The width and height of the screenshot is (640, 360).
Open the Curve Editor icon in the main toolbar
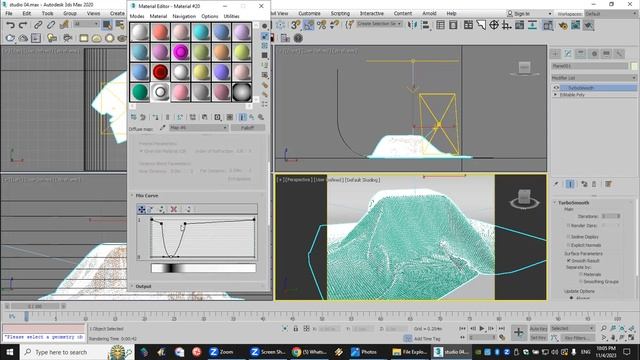click(519, 25)
